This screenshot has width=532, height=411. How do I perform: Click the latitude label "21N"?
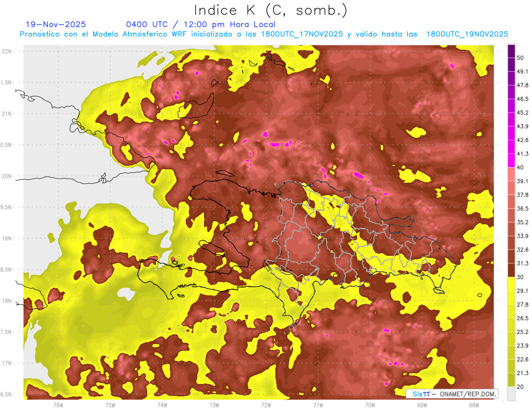point(7,114)
